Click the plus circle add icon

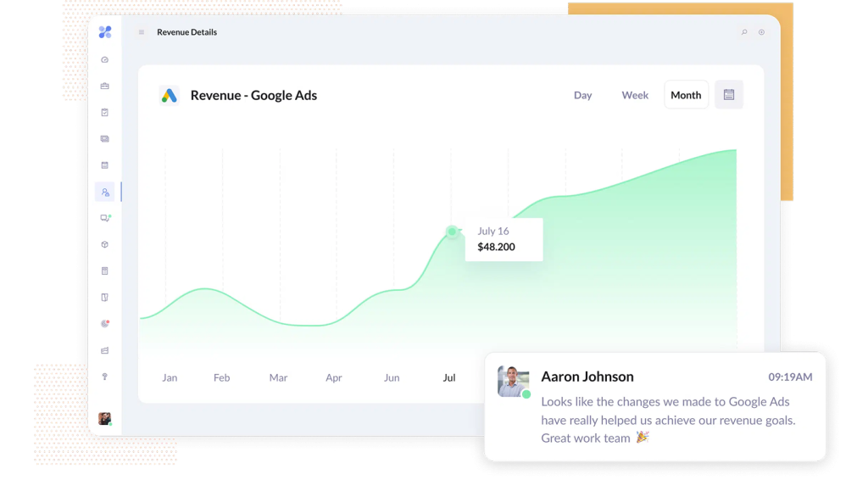(761, 32)
